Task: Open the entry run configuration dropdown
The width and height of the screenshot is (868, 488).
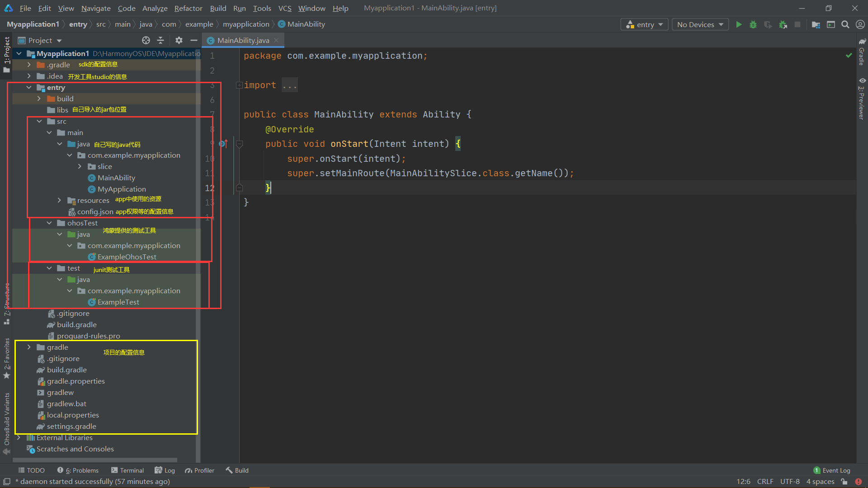Action: point(645,24)
